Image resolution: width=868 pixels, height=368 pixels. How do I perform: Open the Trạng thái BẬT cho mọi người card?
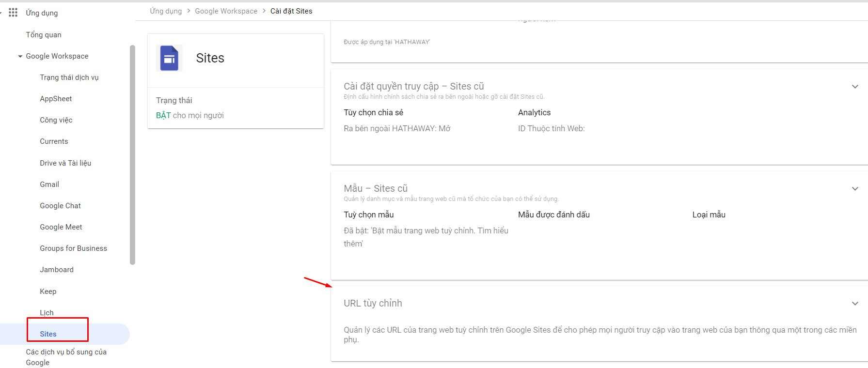click(x=236, y=108)
